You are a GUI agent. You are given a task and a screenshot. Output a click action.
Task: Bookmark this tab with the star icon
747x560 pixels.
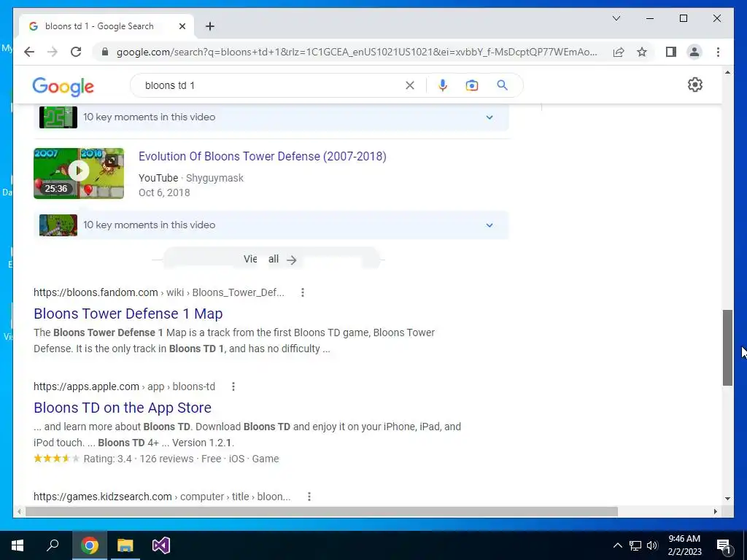point(642,52)
